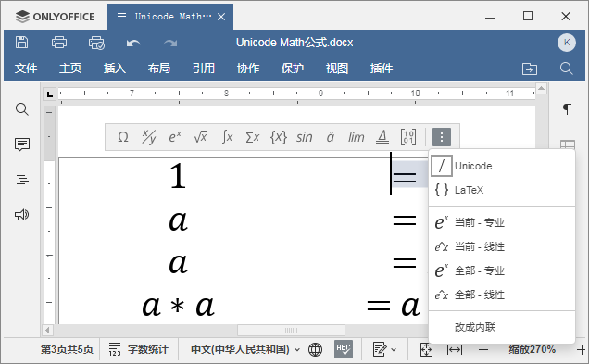The height and width of the screenshot is (364, 589).
Task: Click the Save icon in title toolbar
Action: (22, 43)
